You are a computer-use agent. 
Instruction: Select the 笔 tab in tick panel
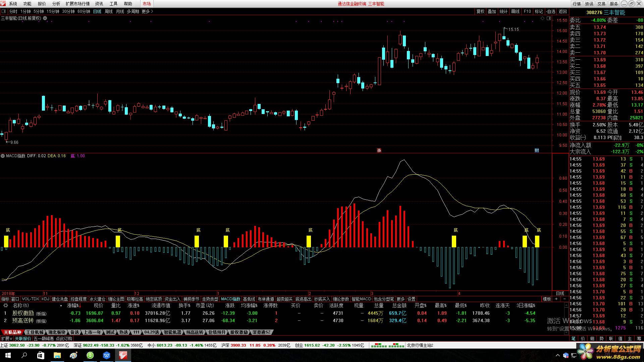(x=574, y=339)
